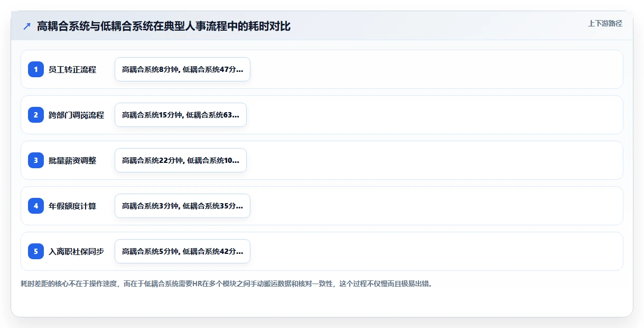This screenshot has height=328, width=644.
Task: Open the 高耦合系统8分钟 detail chip
Action: (182, 69)
